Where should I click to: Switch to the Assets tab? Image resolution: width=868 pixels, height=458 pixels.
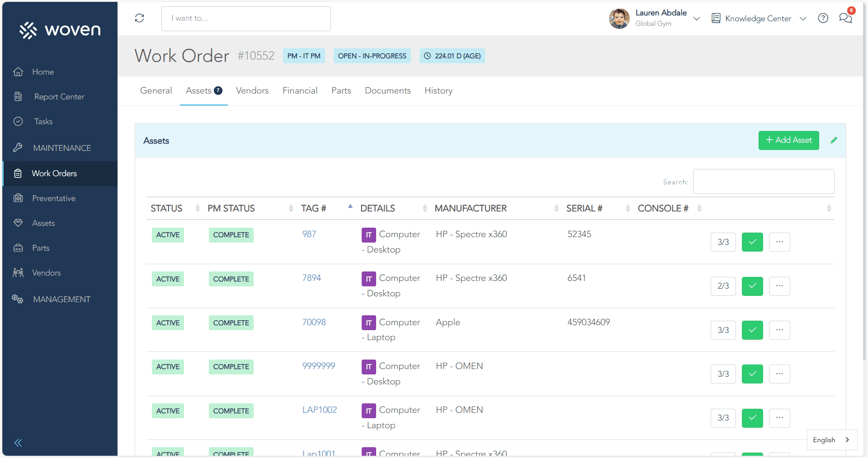[204, 91]
